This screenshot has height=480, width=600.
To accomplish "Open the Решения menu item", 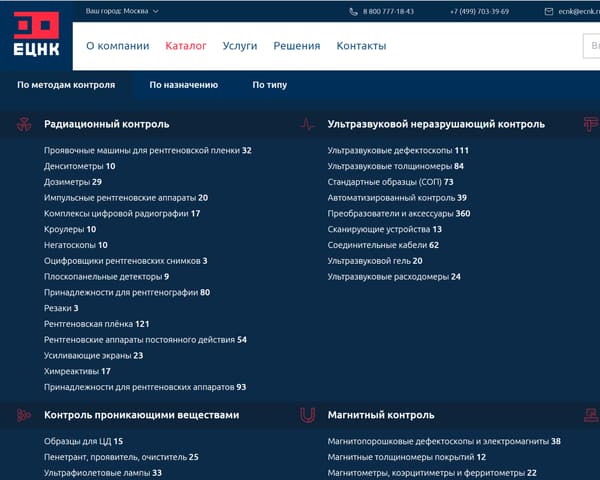I will click(297, 46).
